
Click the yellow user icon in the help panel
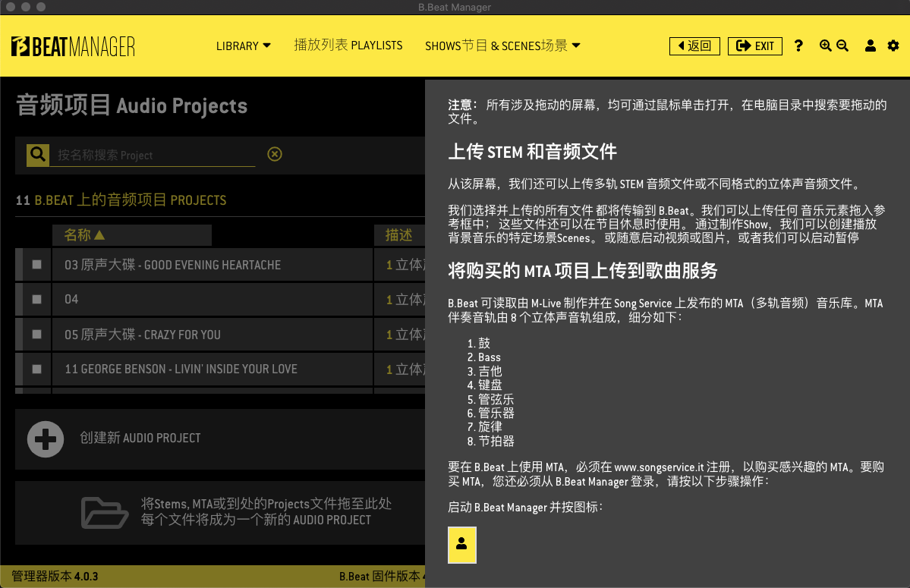pyautogui.click(x=462, y=545)
